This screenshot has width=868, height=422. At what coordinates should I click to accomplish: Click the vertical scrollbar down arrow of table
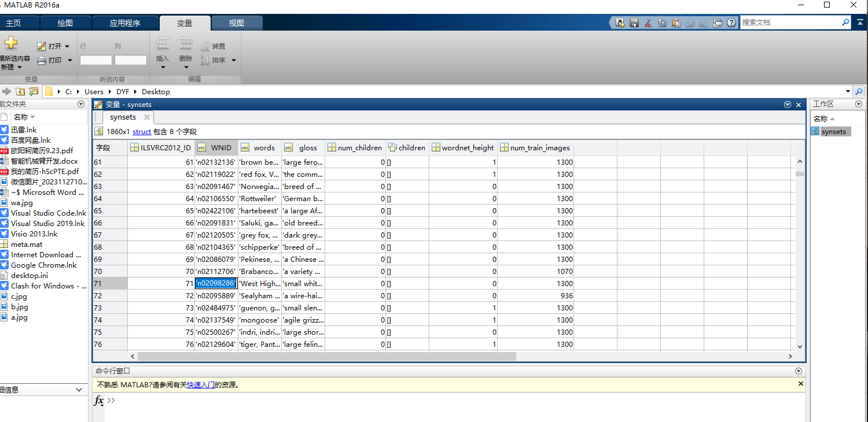tap(800, 346)
